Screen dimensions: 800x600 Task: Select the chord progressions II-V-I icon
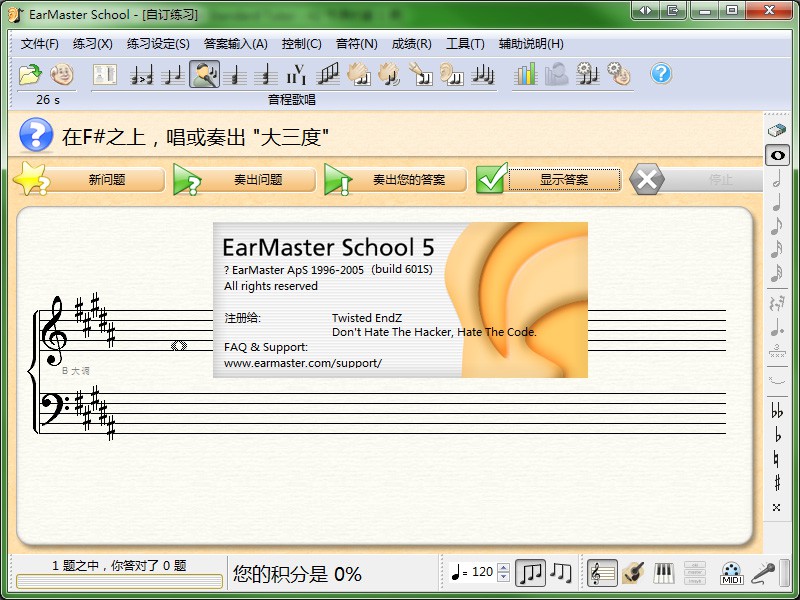(296, 75)
